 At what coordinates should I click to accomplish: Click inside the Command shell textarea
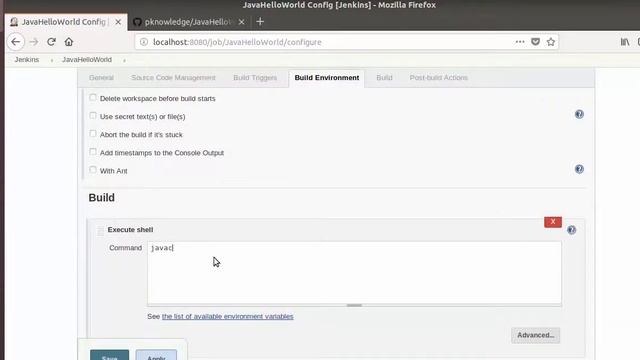pyautogui.click(x=354, y=273)
